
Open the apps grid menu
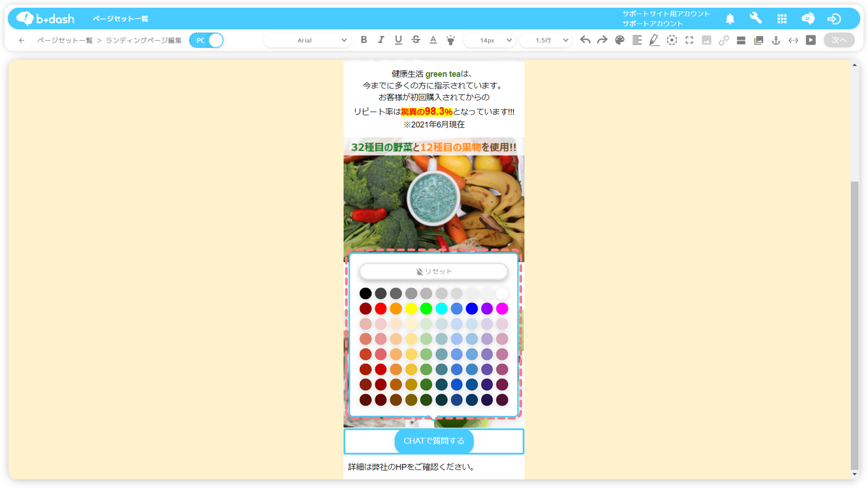pyautogui.click(x=782, y=19)
